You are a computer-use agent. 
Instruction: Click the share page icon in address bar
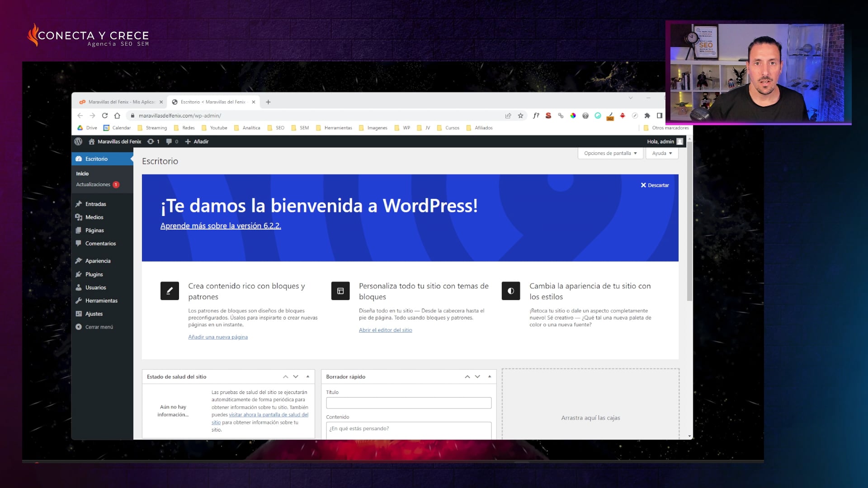(x=508, y=116)
